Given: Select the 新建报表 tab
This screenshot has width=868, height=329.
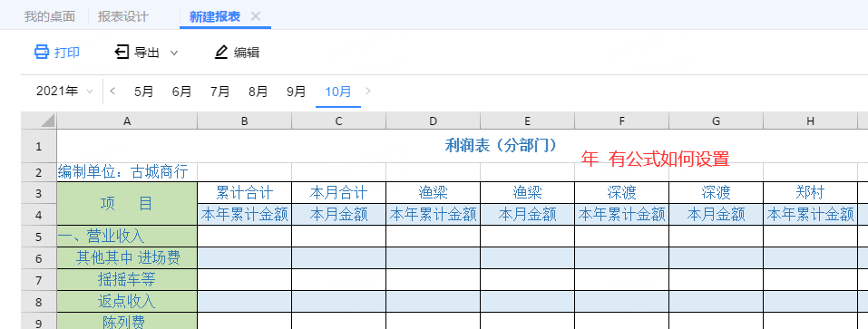Looking at the screenshot, I should [x=215, y=16].
